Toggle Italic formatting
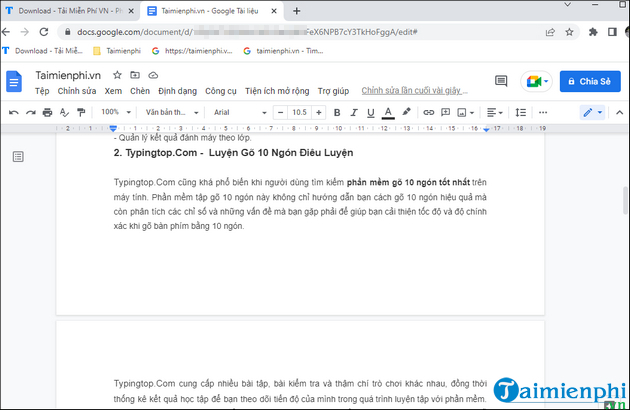 [x=354, y=113]
